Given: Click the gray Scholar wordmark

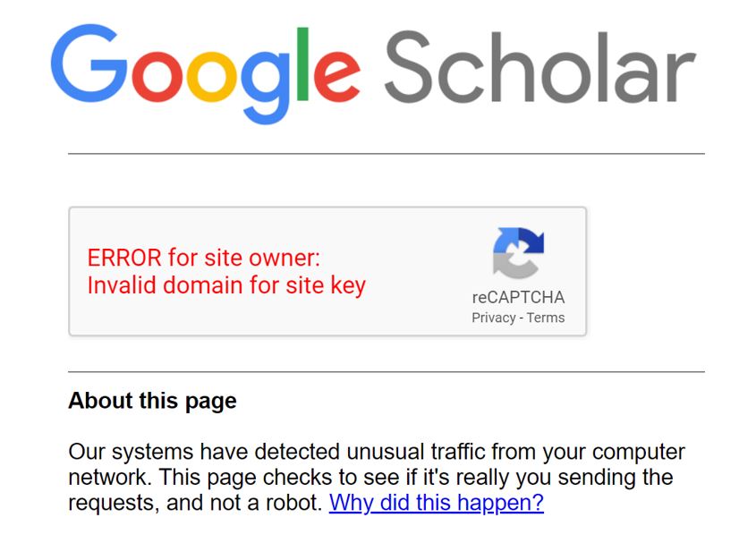Looking at the screenshot, I should (539, 68).
